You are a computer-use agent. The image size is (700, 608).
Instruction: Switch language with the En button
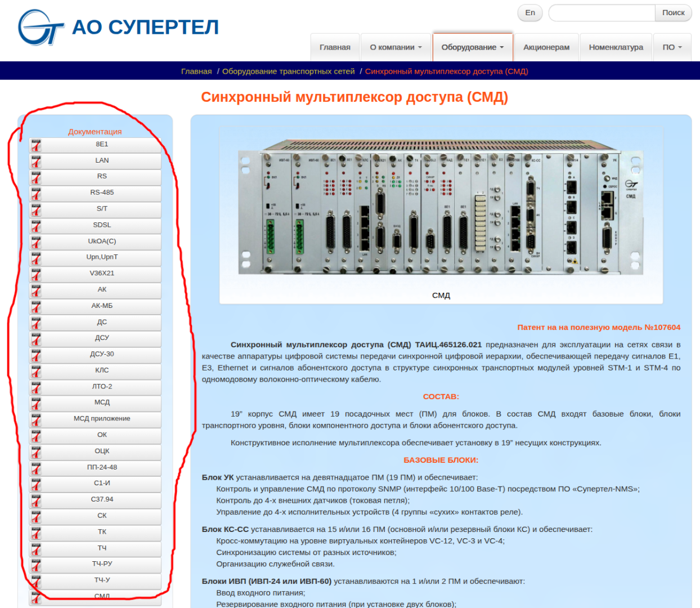click(x=530, y=13)
